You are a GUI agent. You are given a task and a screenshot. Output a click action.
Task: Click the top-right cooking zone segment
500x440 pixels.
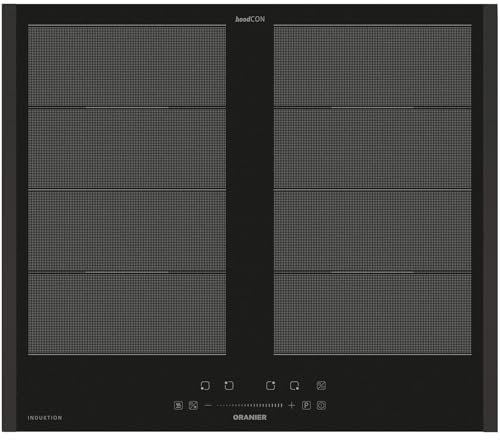tap(373, 66)
